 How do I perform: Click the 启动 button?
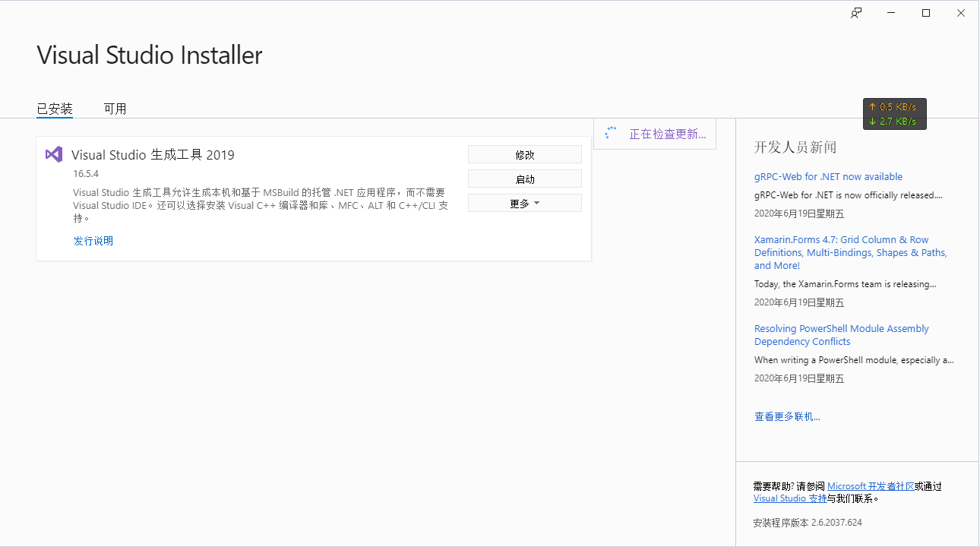(525, 179)
